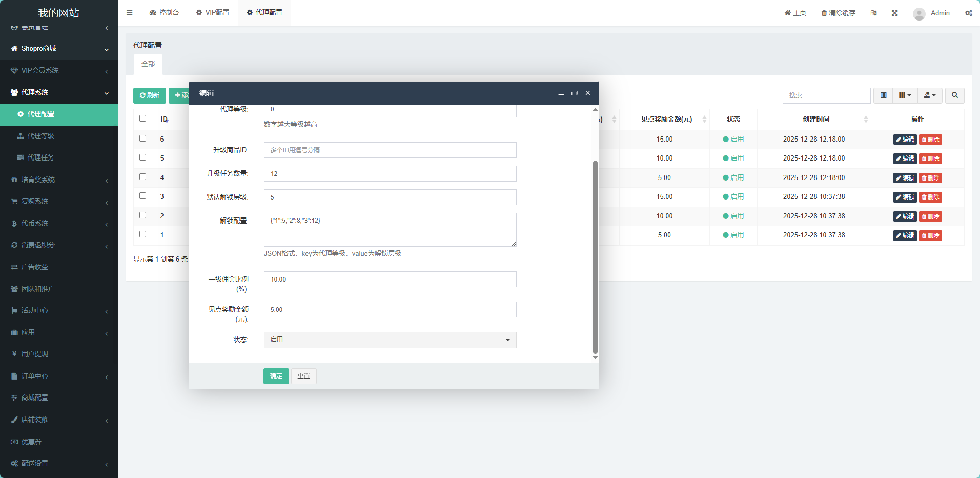The image size is (980, 478).
Task: Select the checkbox for row ID 1
Action: tap(143, 234)
